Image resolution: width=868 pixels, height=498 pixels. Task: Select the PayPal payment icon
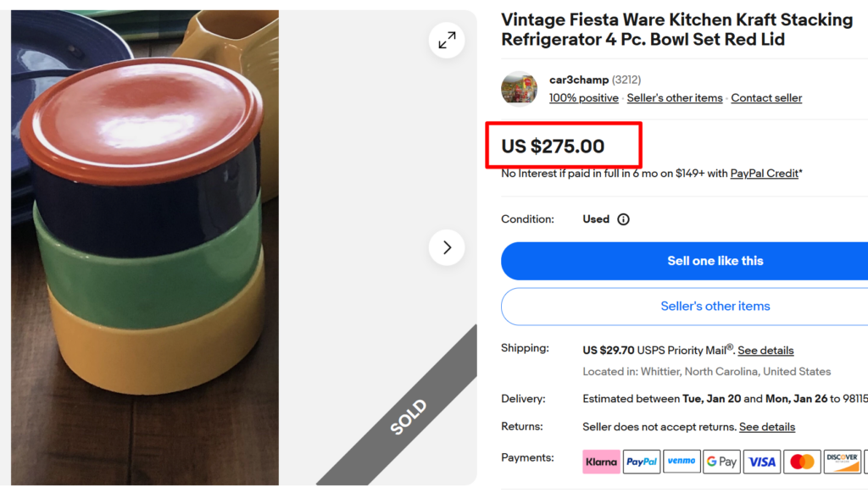click(642, 461)
